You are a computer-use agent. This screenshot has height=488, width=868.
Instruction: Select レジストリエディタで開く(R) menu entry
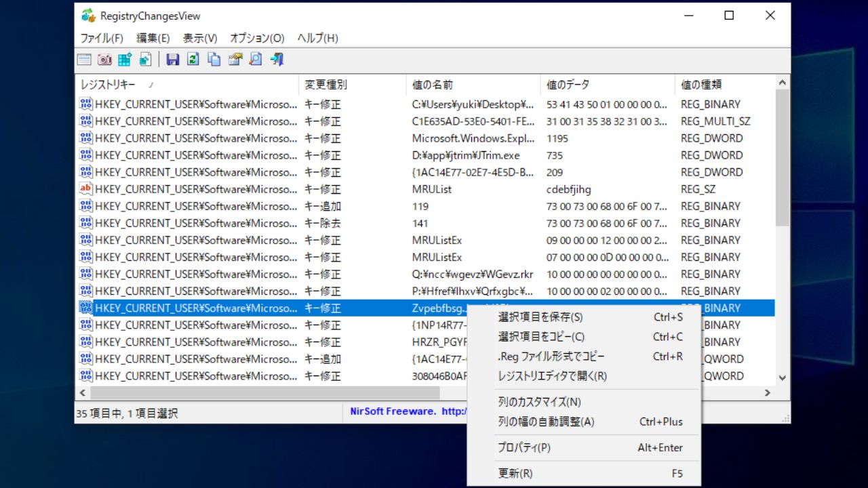pos(584,376)
